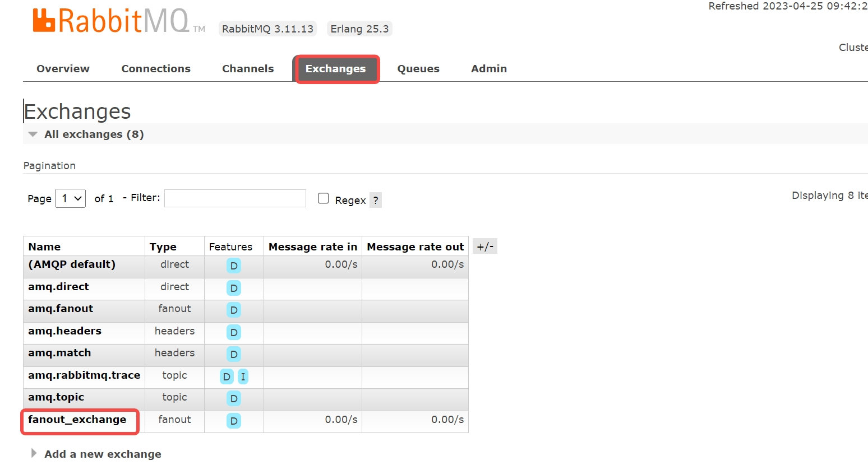Click into the Filter text field
Image resolution: width=868 pixels, height=465 pixels.
pos(235,198)
